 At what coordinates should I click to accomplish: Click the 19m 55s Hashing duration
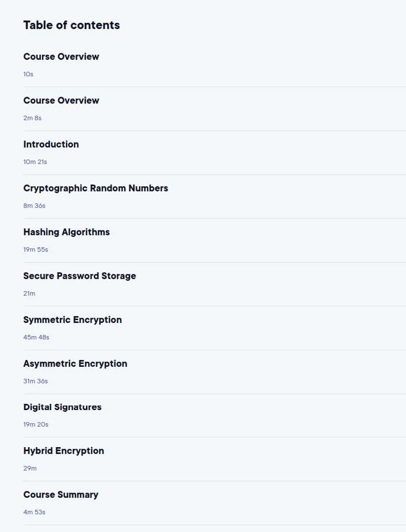tap(36, 249)
